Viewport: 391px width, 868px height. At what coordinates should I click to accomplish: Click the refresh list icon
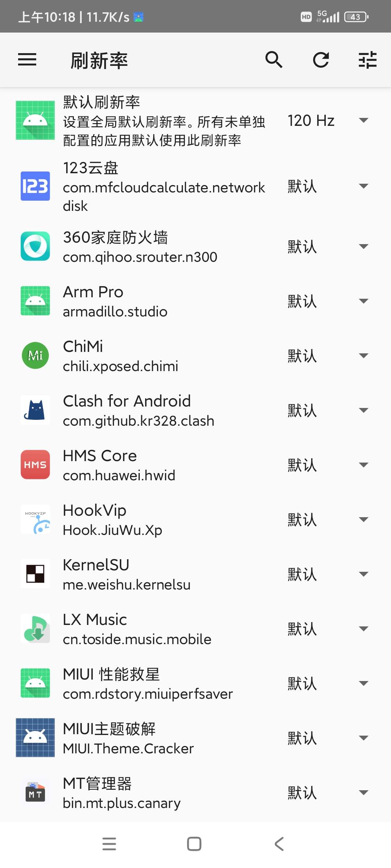coord(321,60)
